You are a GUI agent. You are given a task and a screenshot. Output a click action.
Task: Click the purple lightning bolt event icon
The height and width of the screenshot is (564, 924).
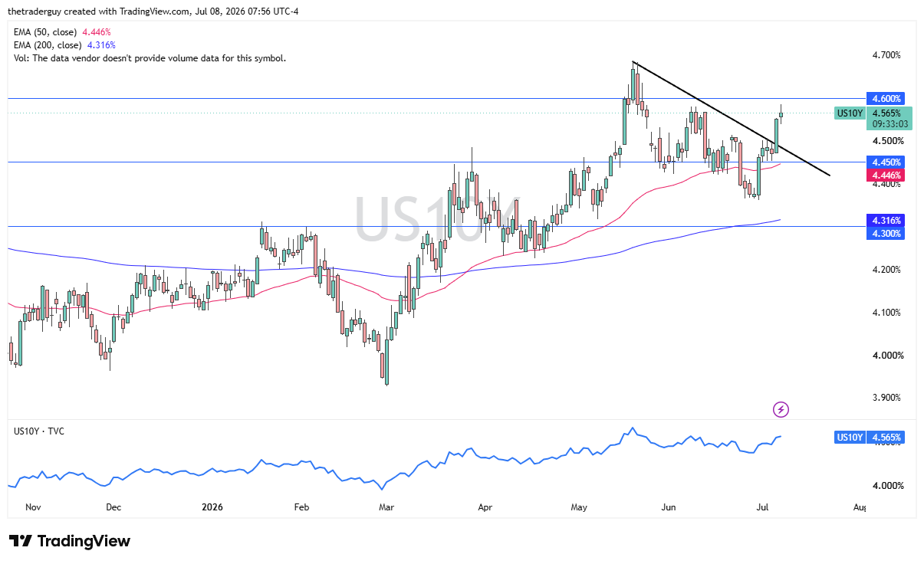(x=781, y=409)
